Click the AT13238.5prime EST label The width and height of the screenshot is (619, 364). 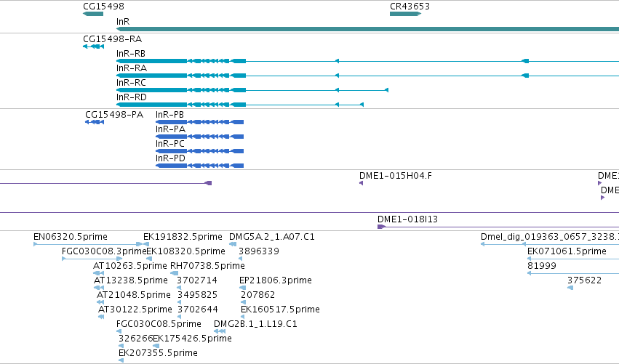click(131, 280)
